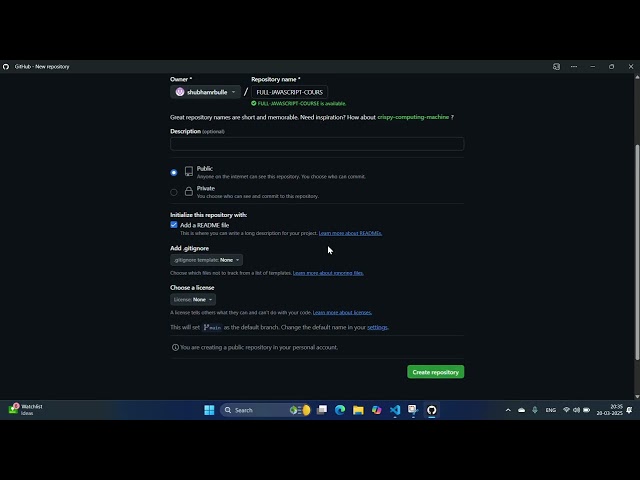
Task: Click the scrollbar up arrow
Action: pos(637,77)
